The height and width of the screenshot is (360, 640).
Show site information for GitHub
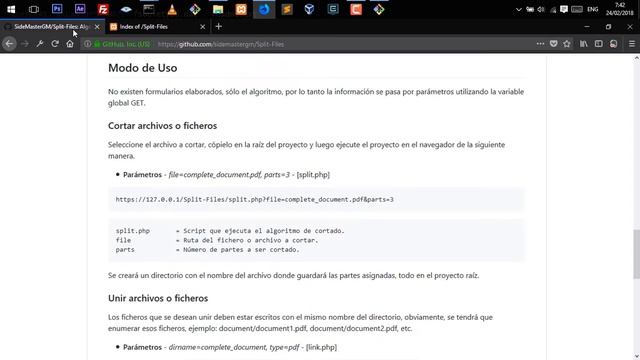coord(87,44)
